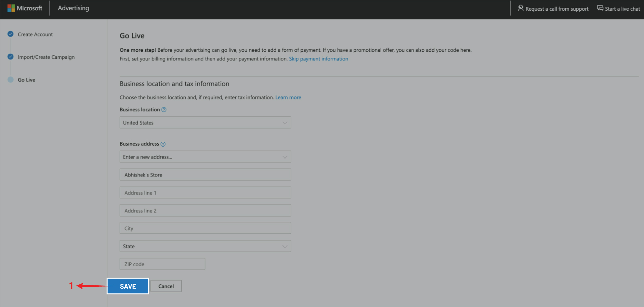644x307 pixels.
Task: Click the Business location and tax information heading
Action: coord(174,84)
